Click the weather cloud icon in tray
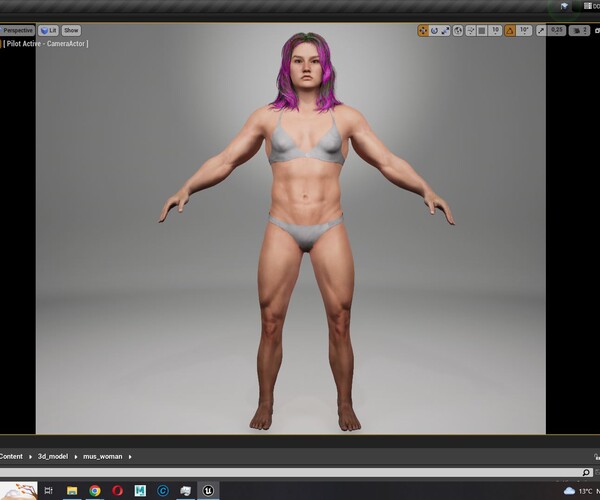600x500 pixels. click(569, 491)
